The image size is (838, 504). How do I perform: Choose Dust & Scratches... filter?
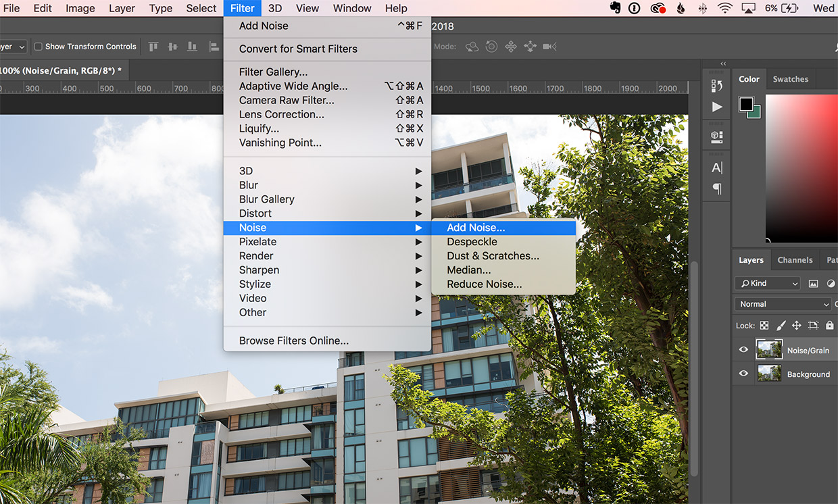[x=503, y=256]
